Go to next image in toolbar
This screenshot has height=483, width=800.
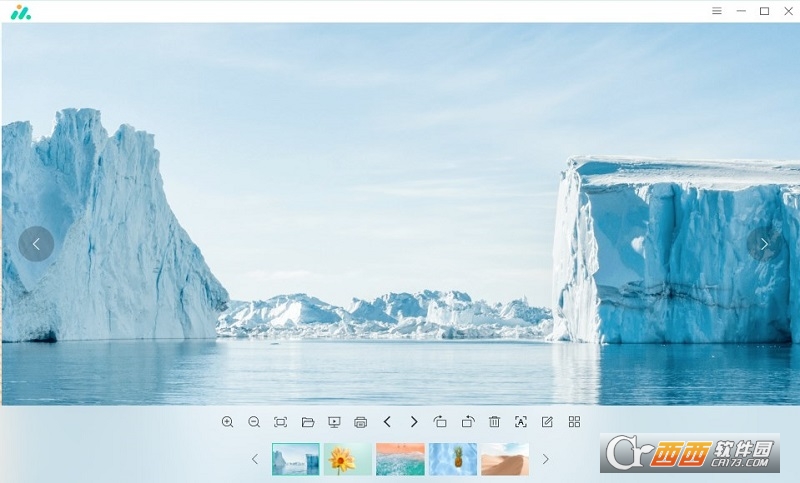click(414, 422)
